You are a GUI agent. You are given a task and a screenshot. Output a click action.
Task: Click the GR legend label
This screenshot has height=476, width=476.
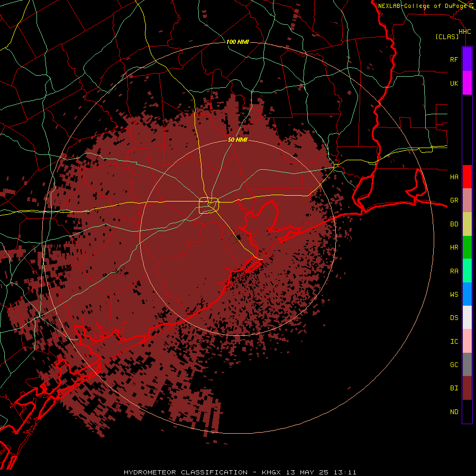point(454,200)
